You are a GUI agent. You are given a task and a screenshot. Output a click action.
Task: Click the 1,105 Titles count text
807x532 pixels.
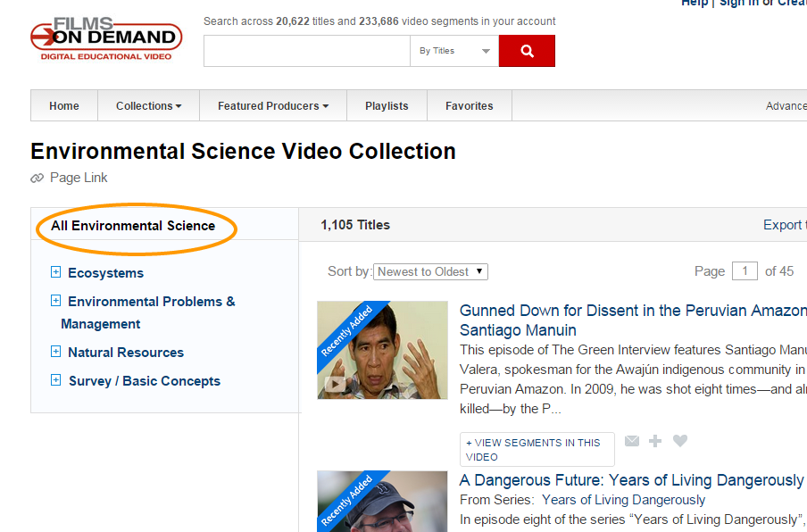click(x=355, y=225)
